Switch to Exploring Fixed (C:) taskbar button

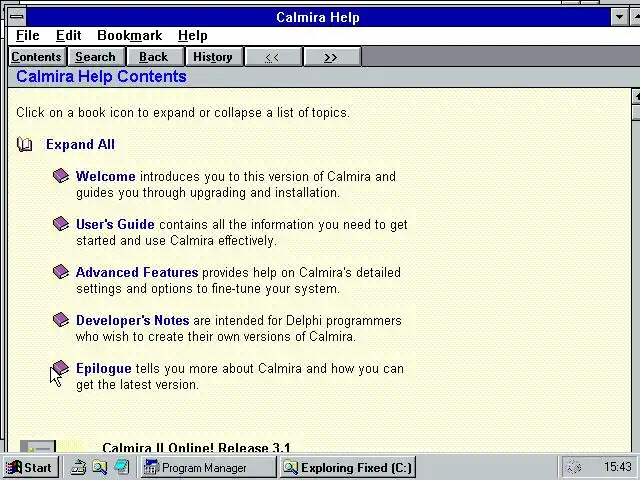(x=348, y=467)
